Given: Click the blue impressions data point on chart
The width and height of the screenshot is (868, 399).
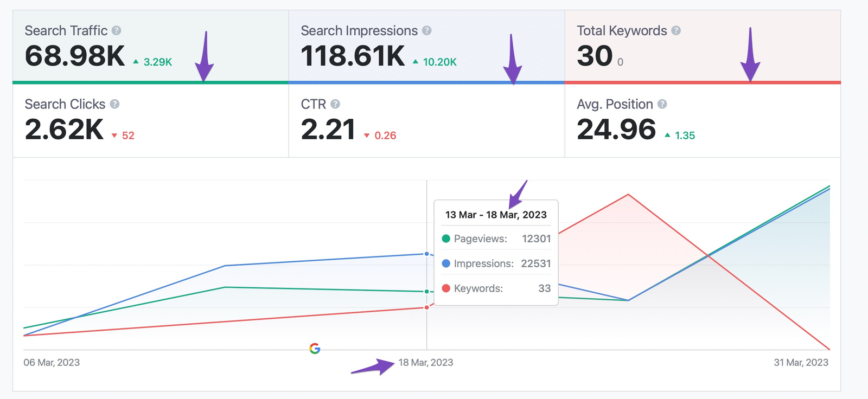Looking at the screenshot, I should coord(427,254).
